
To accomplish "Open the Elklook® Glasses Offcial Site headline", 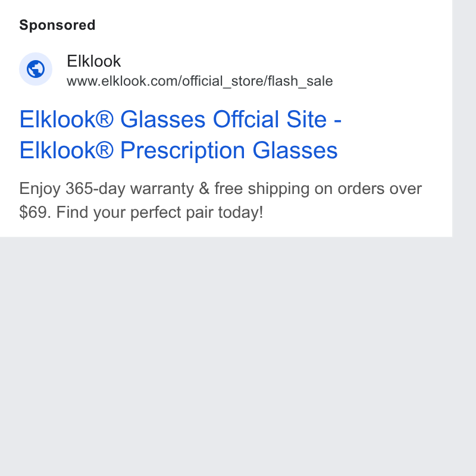I will (x=180, y=119).
